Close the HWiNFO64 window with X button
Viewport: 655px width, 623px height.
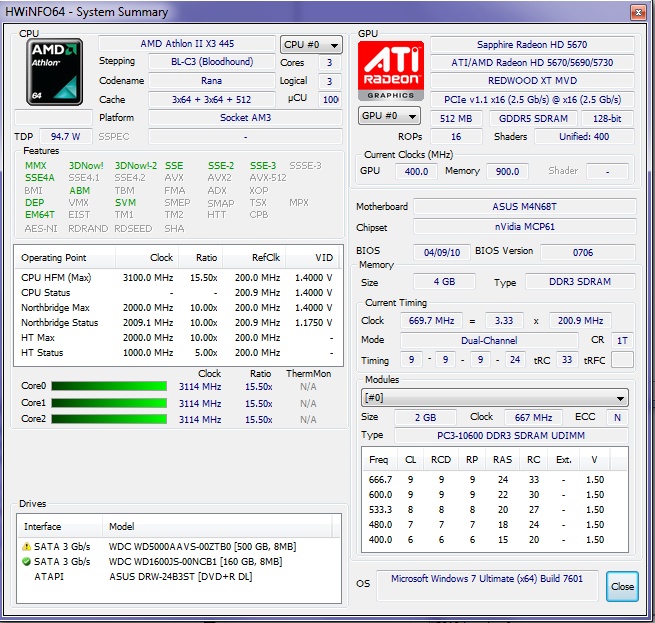pos(638,13)
